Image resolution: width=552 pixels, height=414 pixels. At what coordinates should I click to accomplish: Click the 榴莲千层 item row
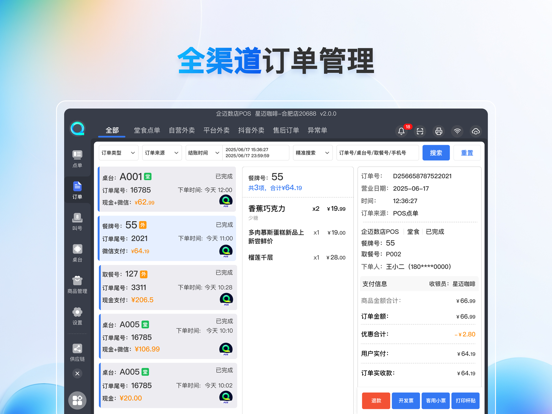(297, 257)
